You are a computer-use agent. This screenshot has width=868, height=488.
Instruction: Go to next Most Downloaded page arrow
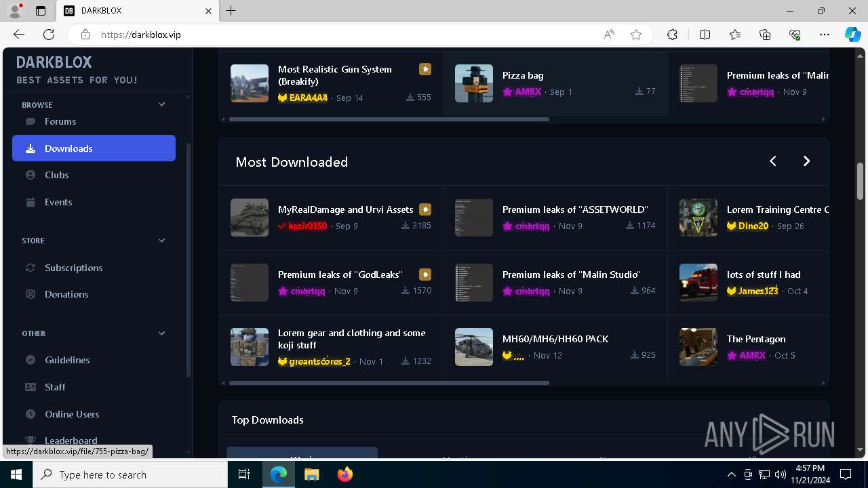click(806, 161)
